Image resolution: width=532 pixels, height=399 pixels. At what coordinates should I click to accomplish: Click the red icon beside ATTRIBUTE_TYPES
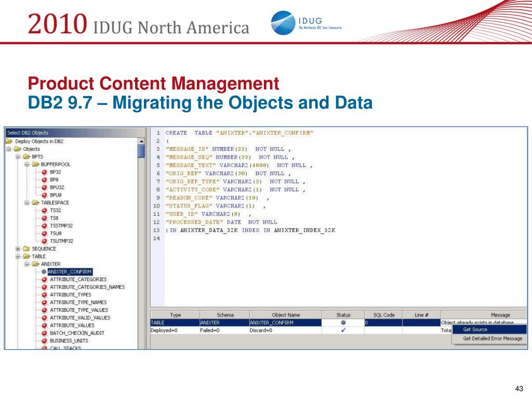tap(44, 295)
